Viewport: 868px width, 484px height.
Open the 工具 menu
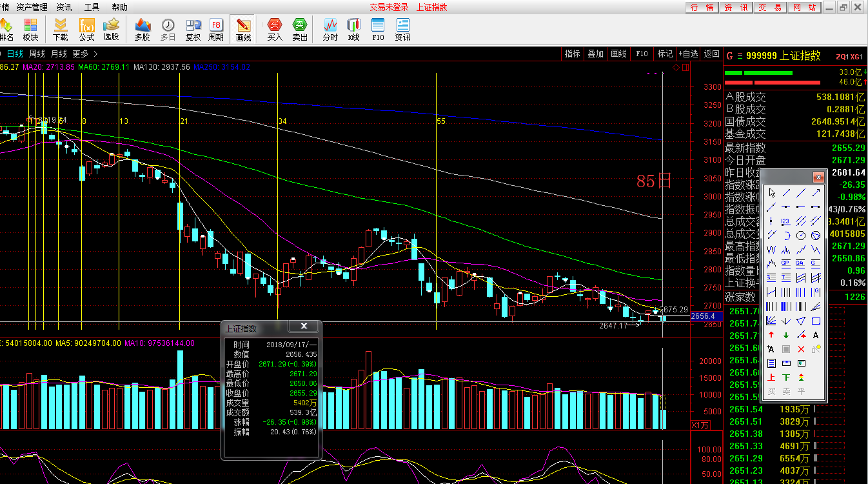pyautogui.click(x=92, y=8)
